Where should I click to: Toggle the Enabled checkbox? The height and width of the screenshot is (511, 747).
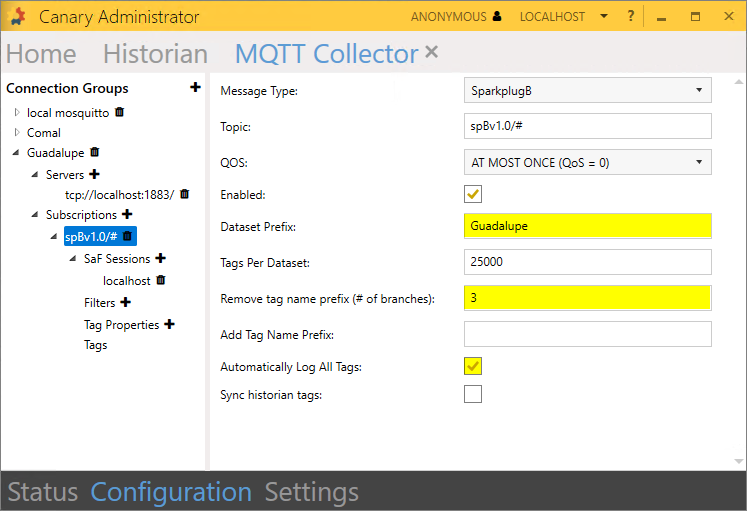pos(473,194)
